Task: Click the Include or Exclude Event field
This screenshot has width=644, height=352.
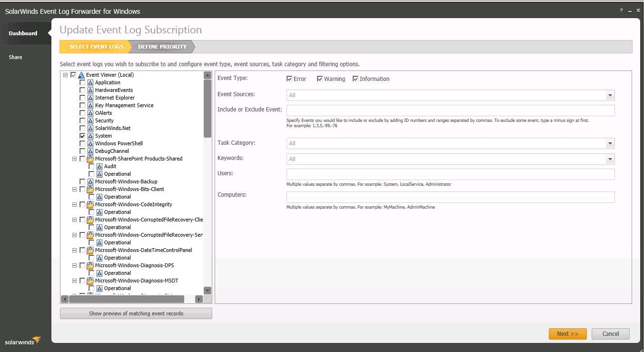Action: click(x=450, y=111)
